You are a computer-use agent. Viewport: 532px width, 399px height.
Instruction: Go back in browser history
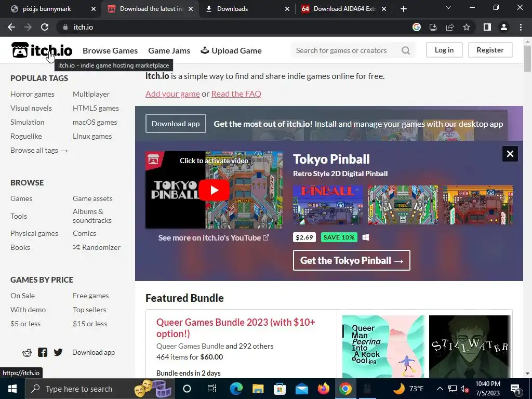(11, 27)
